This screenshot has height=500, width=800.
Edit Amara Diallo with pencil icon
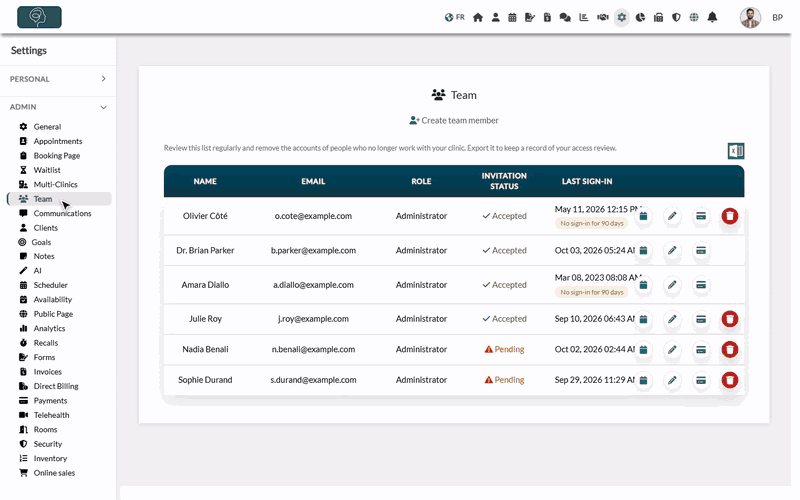[672, 285]
